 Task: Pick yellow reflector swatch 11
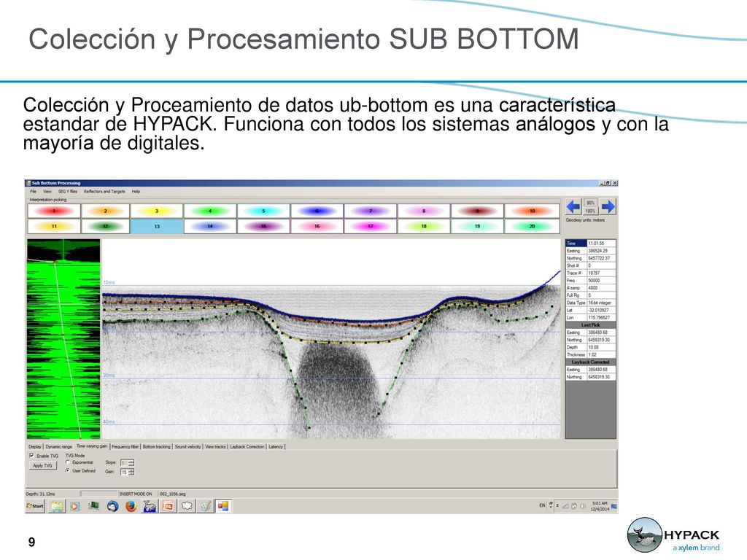54,226
